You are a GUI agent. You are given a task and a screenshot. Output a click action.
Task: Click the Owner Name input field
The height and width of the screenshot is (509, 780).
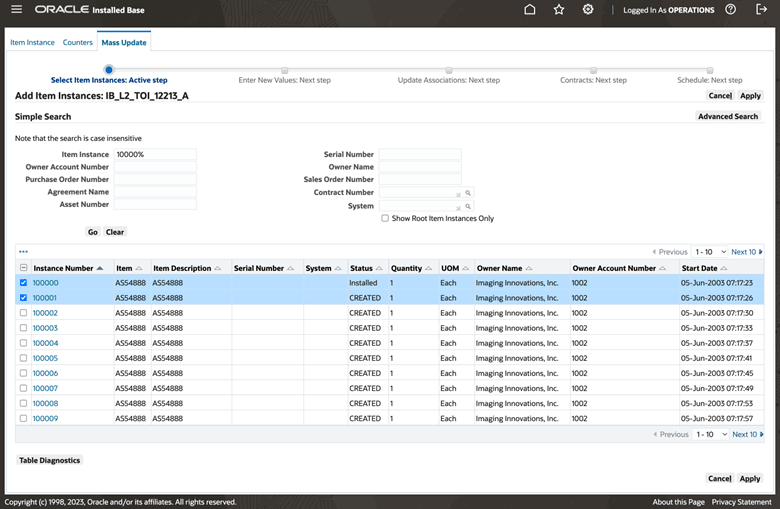[x=420, y=167]
